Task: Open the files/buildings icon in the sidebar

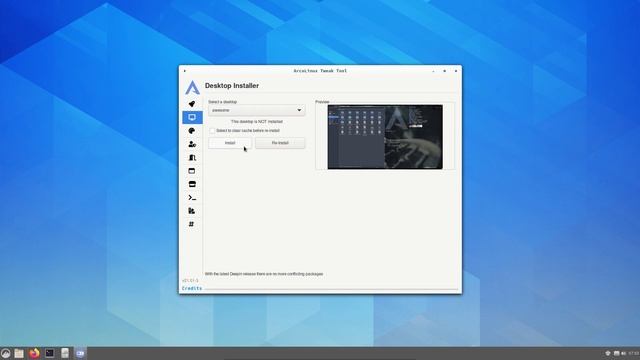Action: tap(192, 211)
